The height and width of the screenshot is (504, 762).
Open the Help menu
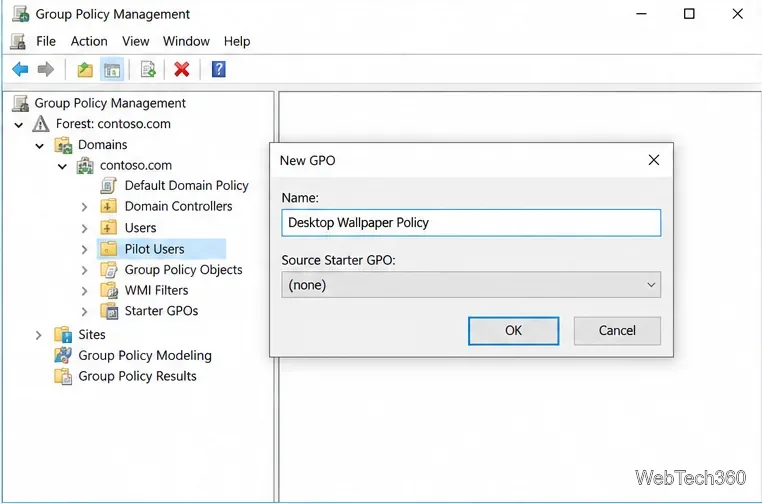(x=237, y=41)
